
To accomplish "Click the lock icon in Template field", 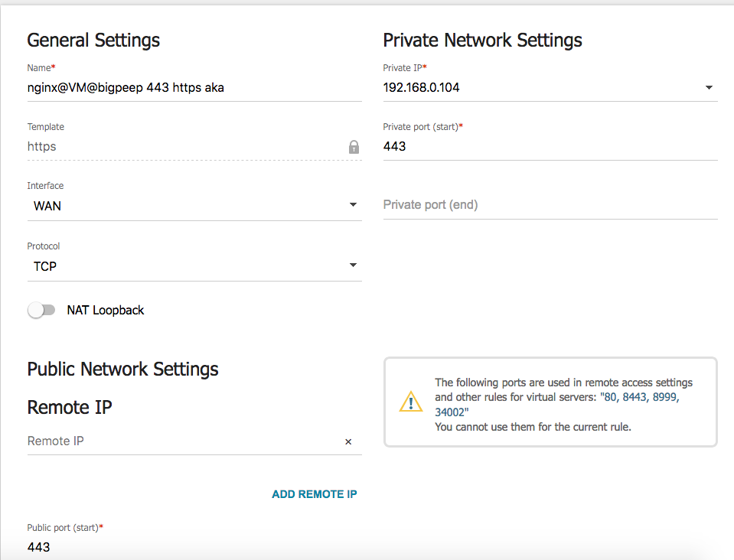I will click(x=354, y=147).
